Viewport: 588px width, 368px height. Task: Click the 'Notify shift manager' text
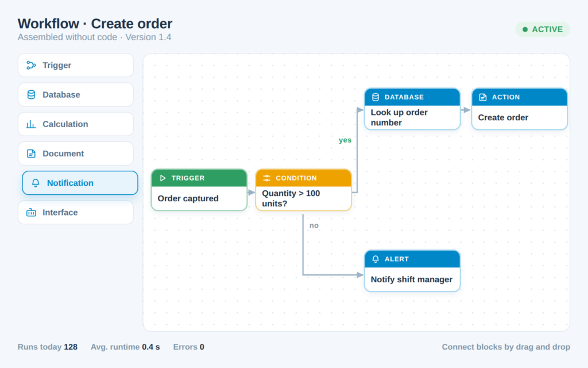coord(411,279)
